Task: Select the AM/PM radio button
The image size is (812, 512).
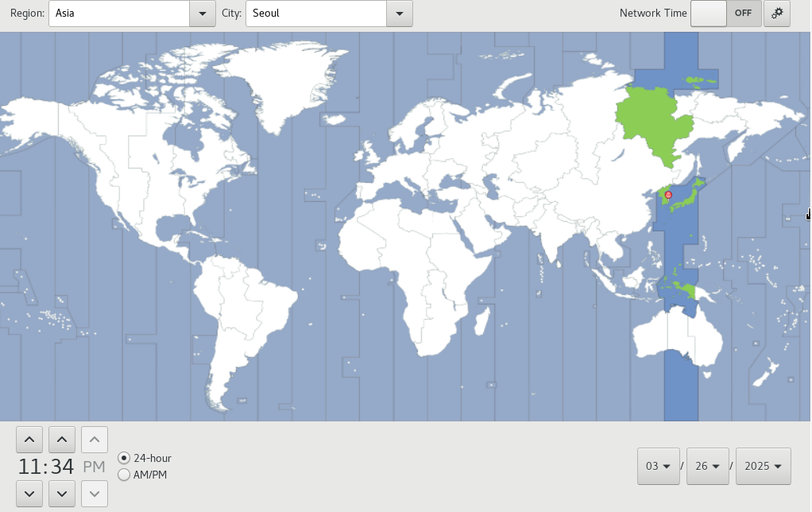Action: click(x=124, y=475)
